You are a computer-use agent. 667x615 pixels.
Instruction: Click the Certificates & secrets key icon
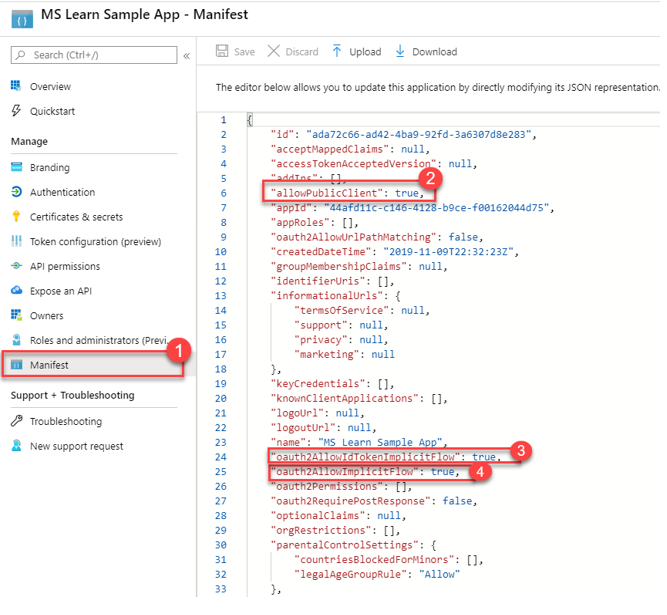point(16,216)
